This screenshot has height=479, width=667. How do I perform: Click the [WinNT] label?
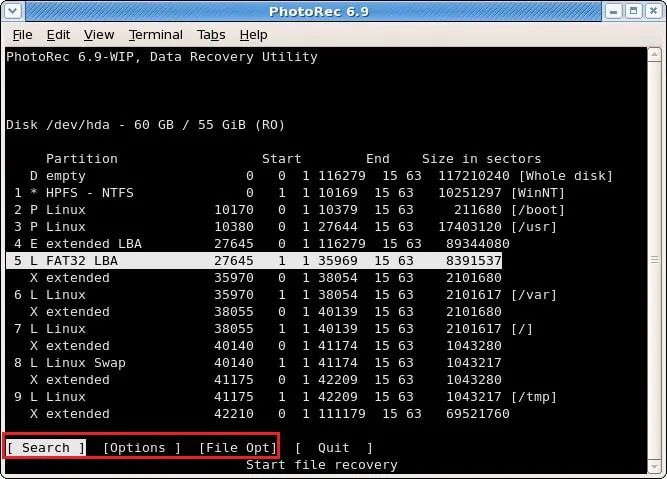[538, 193]
